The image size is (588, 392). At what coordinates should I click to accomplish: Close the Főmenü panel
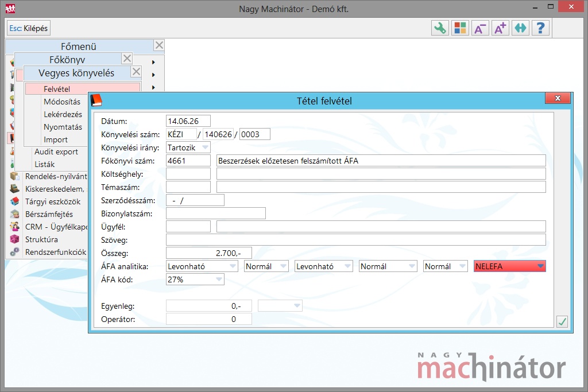[x=160, y=45]
